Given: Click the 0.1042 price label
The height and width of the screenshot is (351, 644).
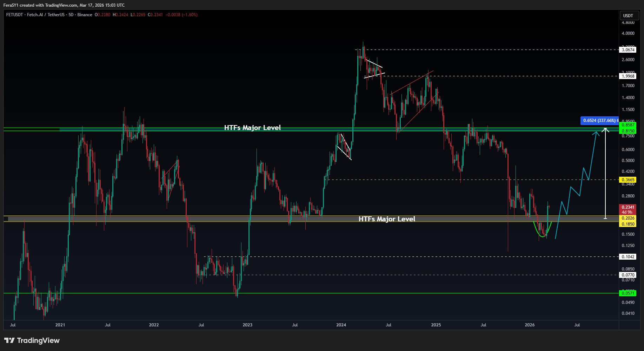Looking at the screenshot, I should point(628,257).
